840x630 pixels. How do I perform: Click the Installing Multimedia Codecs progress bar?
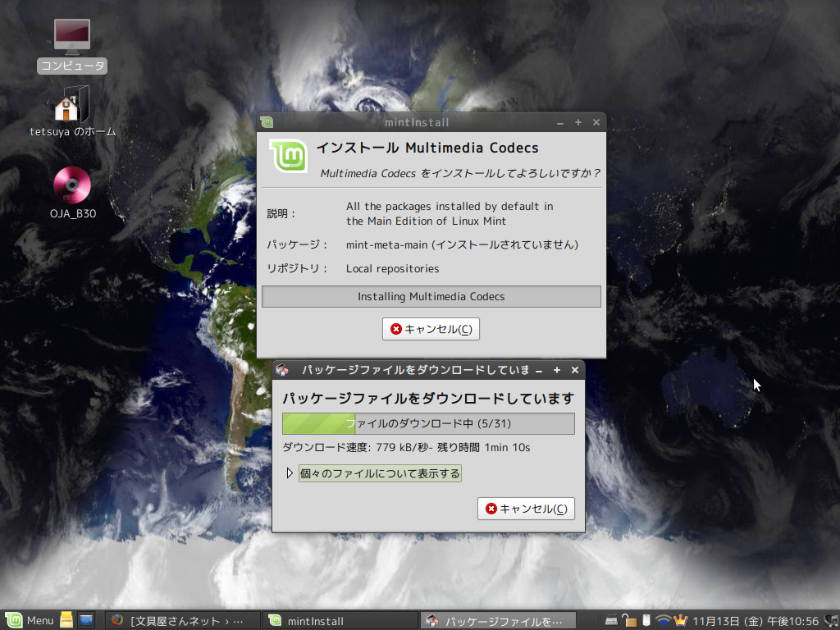tap(431, 296)
